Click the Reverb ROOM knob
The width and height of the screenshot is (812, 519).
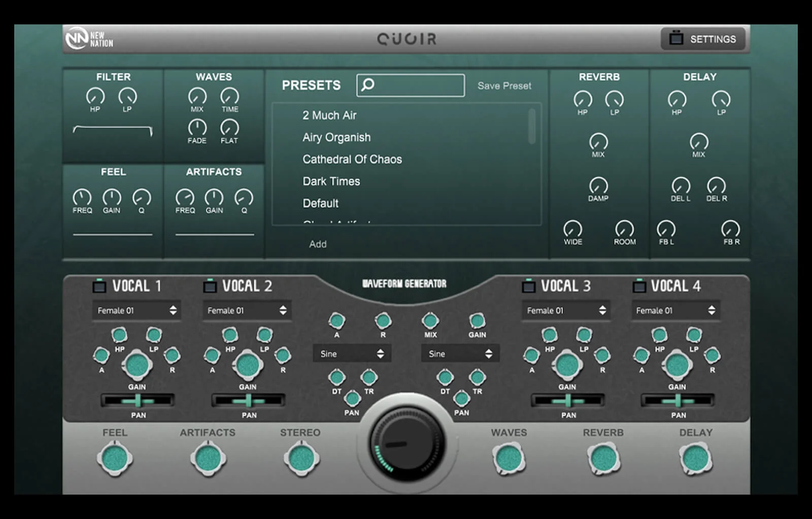(624, 229)
